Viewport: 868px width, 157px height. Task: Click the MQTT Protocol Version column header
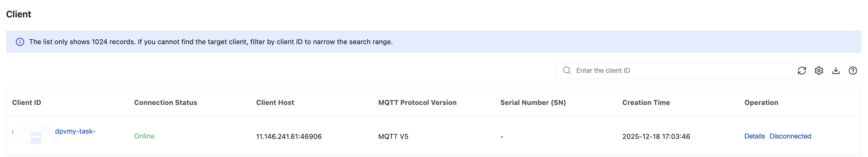pos(417,103)
